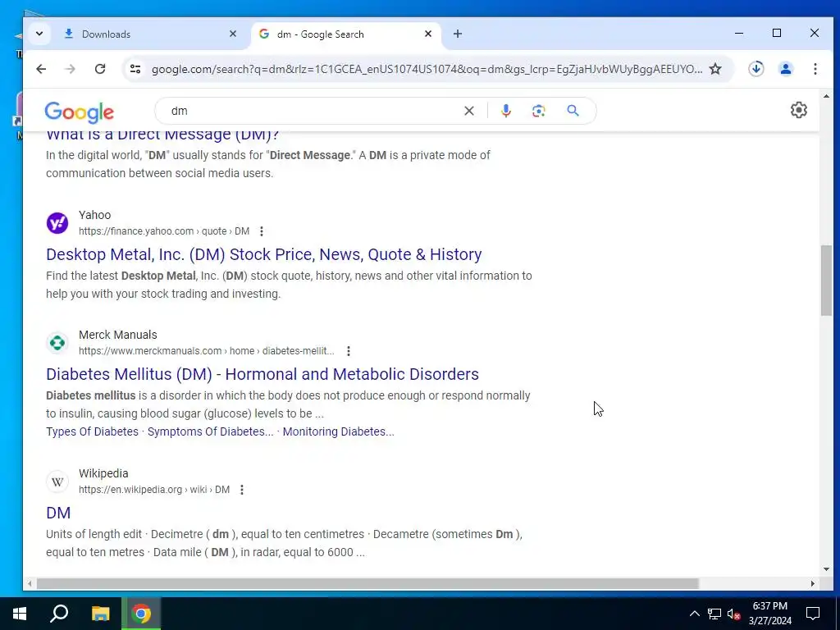Image resolution: width=840 pixels, height=630 pixels.
Task: Open the tab search dropdown
Action: (x=39, y=34)
